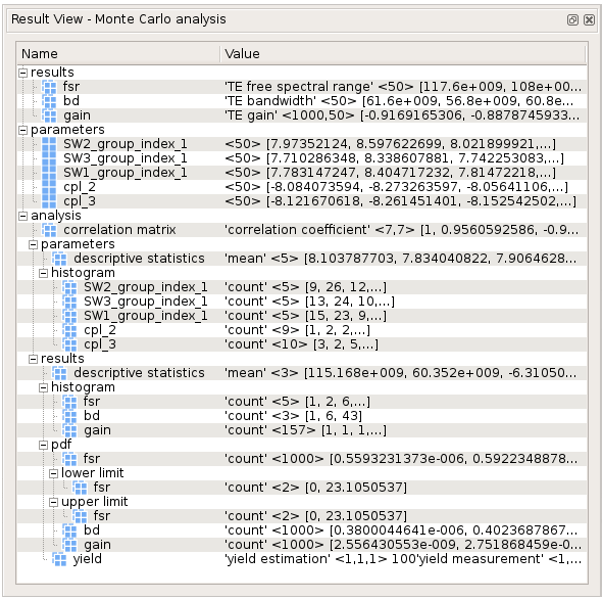Screen dimensions: 605x599
Task: Click histogram cpl_3 count <10> icon
Action: [70, 344]
